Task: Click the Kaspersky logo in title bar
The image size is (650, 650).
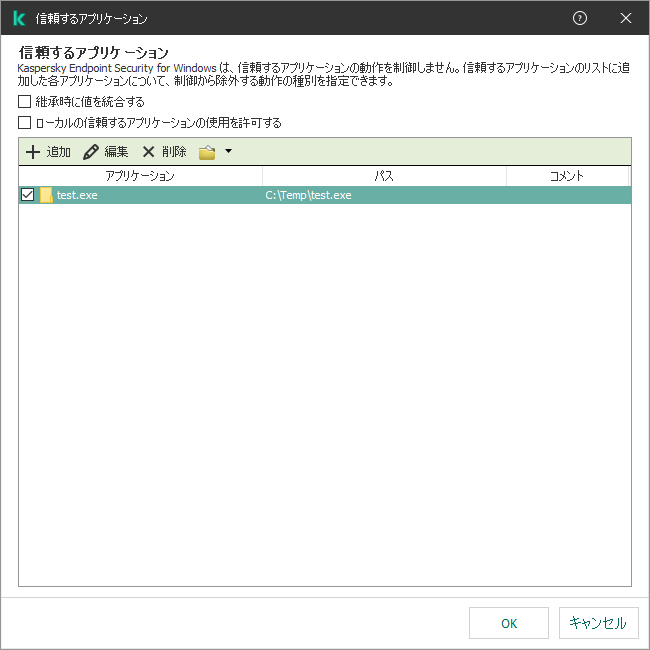Action: (x=19, y=19)
